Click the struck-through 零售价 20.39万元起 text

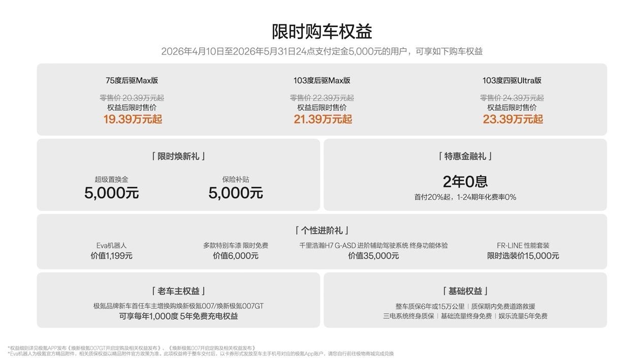coord(132,98)
